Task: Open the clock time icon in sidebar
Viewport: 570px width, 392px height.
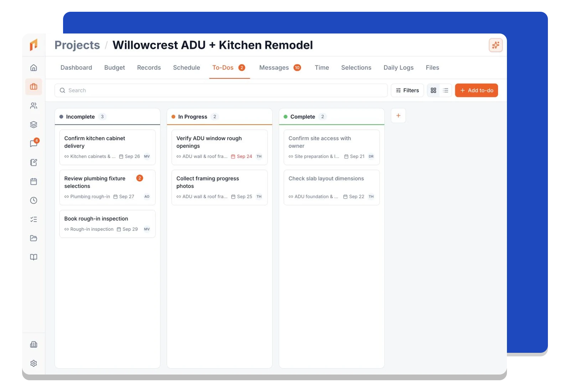Action: pos(33,200)
